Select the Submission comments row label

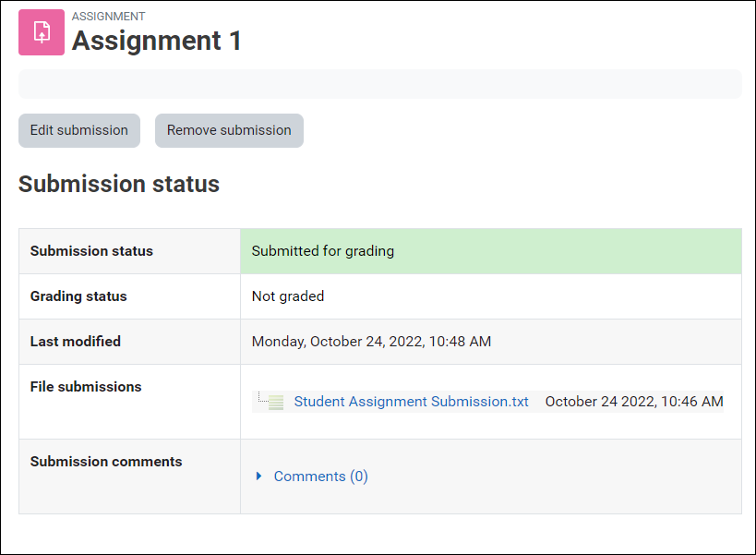coord(106,462)
